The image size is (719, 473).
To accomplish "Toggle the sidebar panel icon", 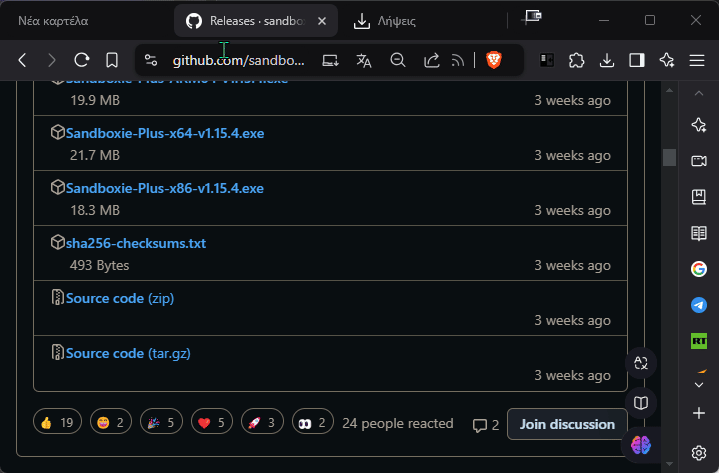I will 637,60.
